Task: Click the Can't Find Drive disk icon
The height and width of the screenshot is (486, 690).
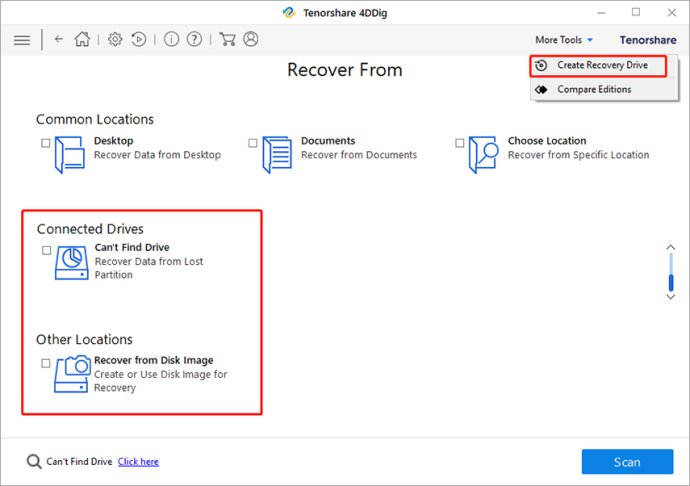Action: pyautogui.click(x=71, y=263)
